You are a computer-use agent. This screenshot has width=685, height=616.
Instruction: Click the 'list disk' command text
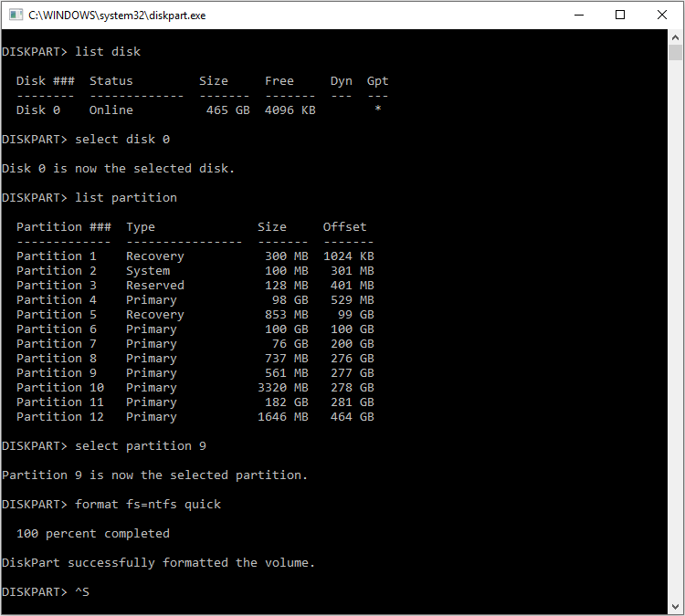(x=108, y=51)
